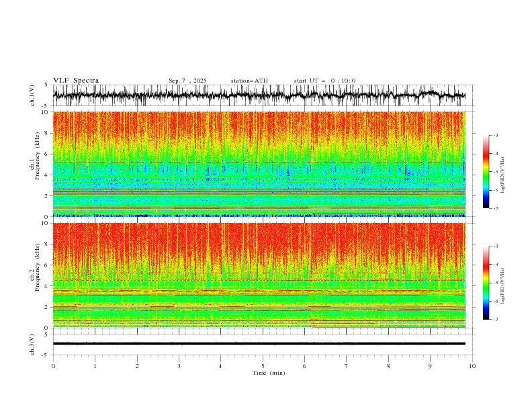532x411 pixels.
Task: Click time axis tick label "6"
Action: [x=304, y=366]
